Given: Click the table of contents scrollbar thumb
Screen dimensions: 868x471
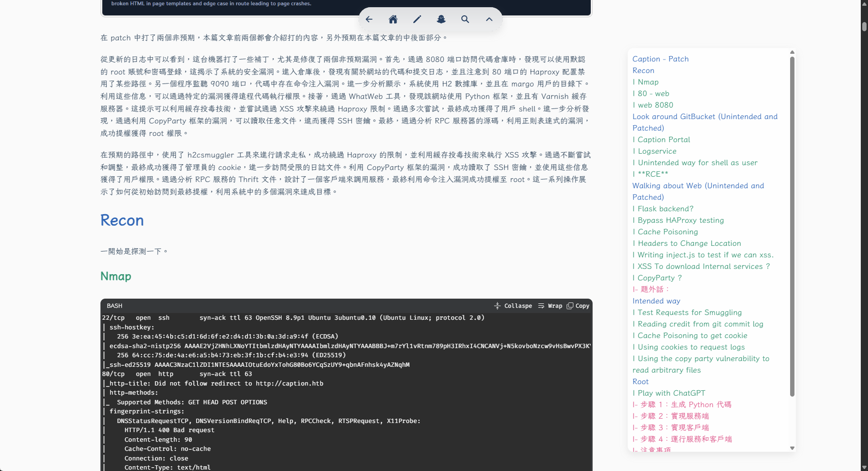Looking at the screenshot, I should (x=792, y=226).
